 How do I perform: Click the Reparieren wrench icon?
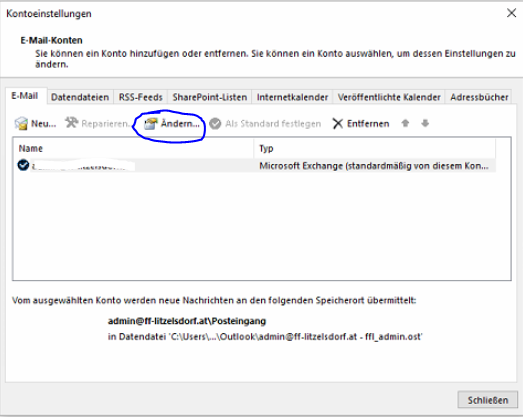coord(71,123)
